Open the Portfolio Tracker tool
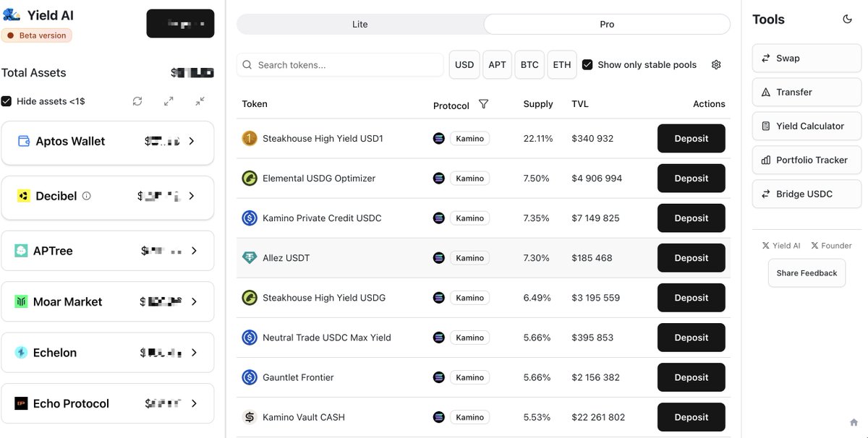 pyautogui.click(x=807, y=160)
